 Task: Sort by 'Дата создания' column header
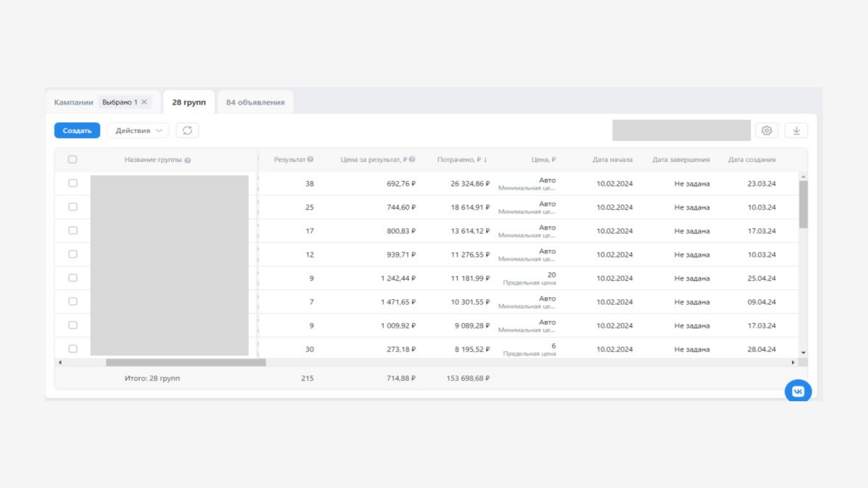[752, 160]
